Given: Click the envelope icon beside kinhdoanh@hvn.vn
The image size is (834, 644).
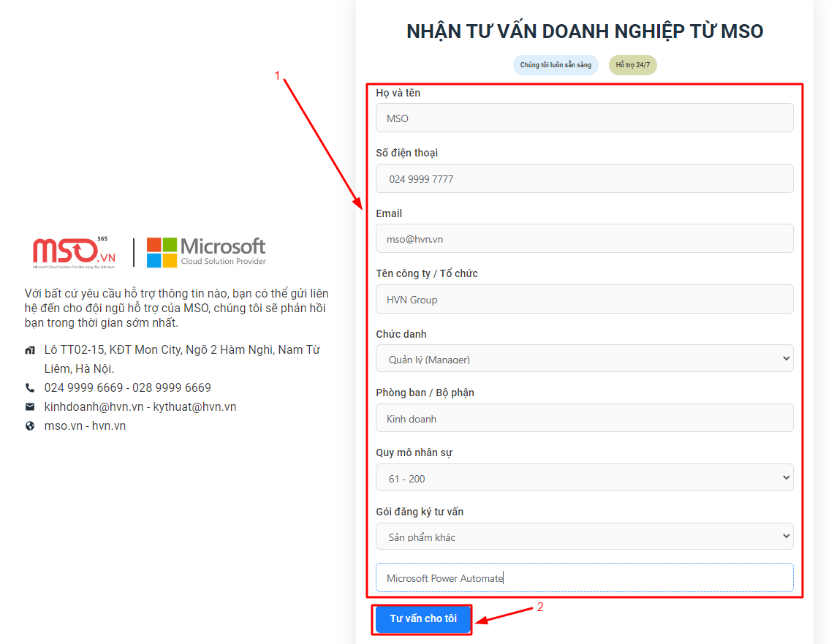Looking at the screenshot, I should [30, 407].
